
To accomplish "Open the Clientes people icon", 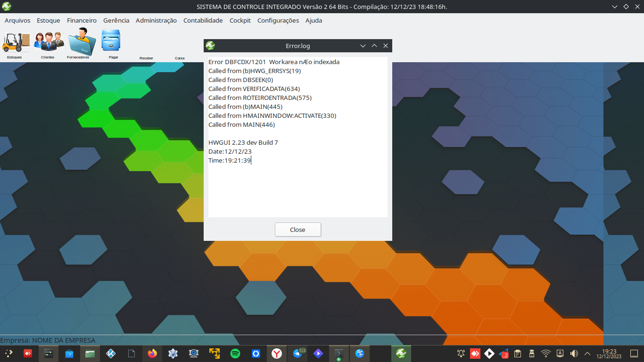I will (49, 41).
